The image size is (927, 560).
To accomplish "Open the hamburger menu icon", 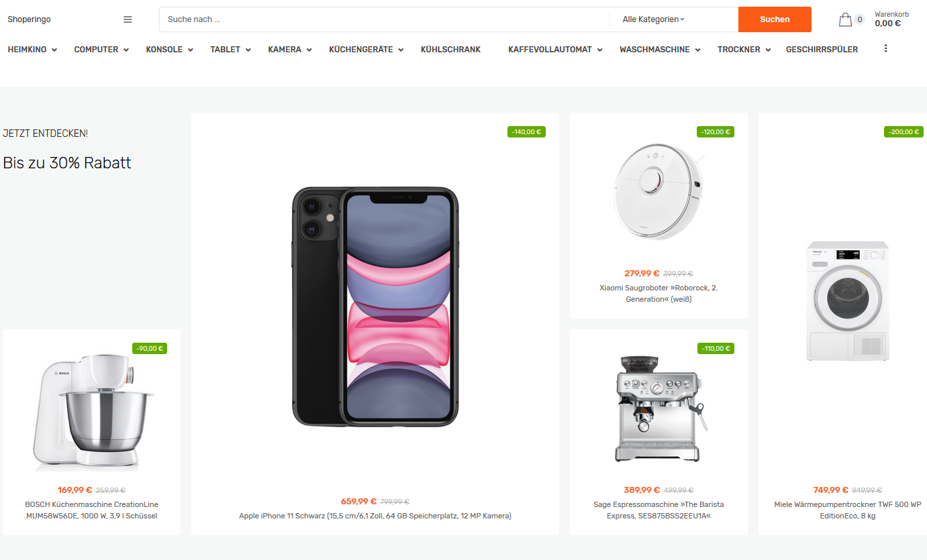I will point(128,19).
